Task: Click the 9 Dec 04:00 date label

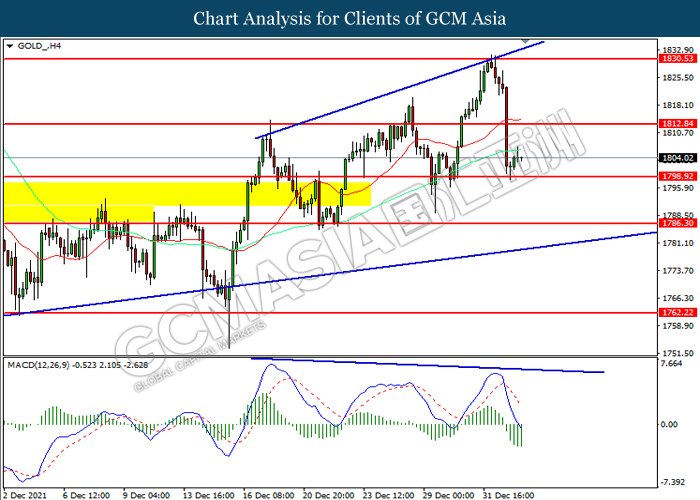Action: pyautogui.click(x=147, y=495)
